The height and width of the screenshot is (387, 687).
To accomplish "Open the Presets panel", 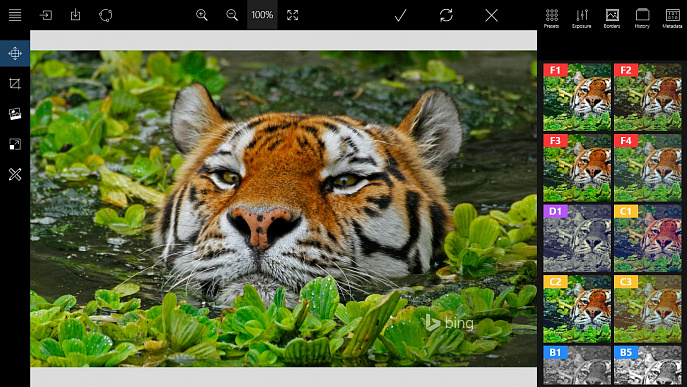I will coord(552,18).
